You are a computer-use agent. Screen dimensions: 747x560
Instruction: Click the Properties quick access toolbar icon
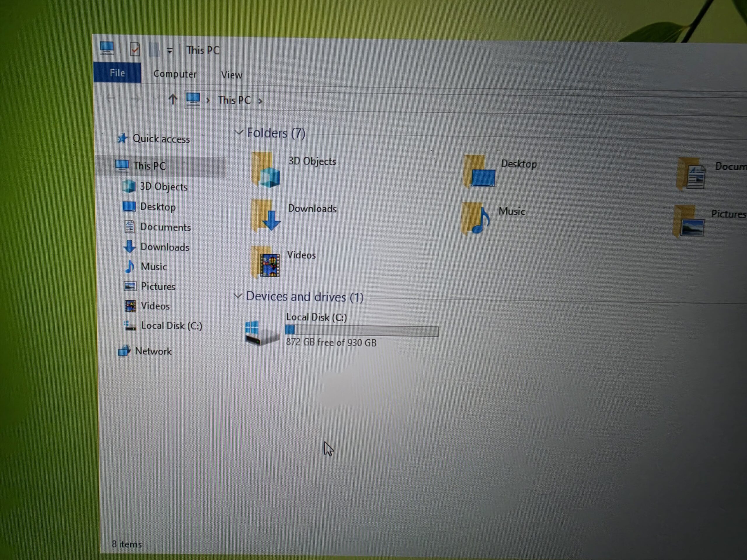coord(135,49)
